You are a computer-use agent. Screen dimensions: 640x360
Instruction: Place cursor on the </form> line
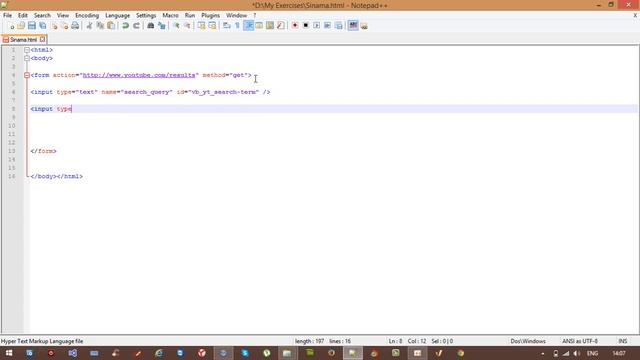pos(43,151)
